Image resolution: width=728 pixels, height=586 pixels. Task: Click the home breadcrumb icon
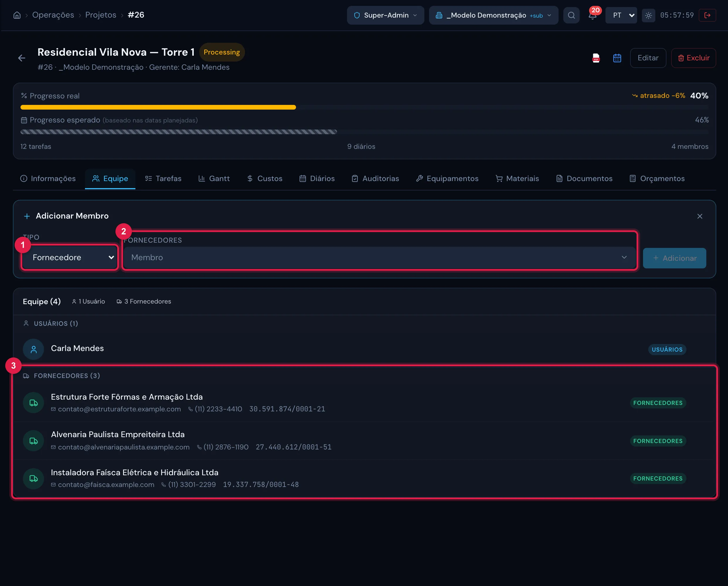coord(17,15)
